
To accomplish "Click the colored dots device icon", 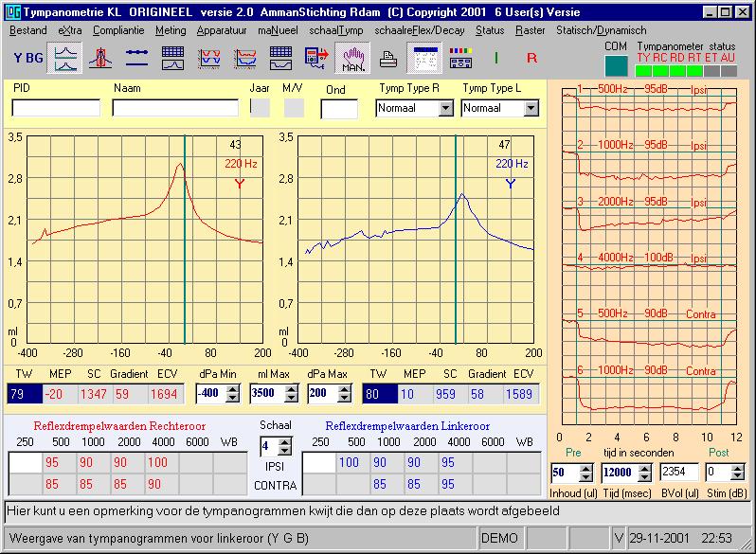I will tap(459, 59).
